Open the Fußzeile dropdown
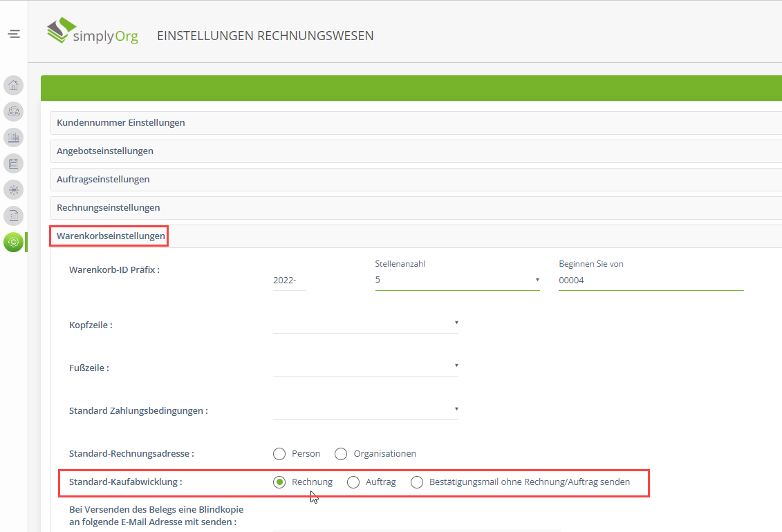The image size is (782, 532). click(x=365, y=366)
